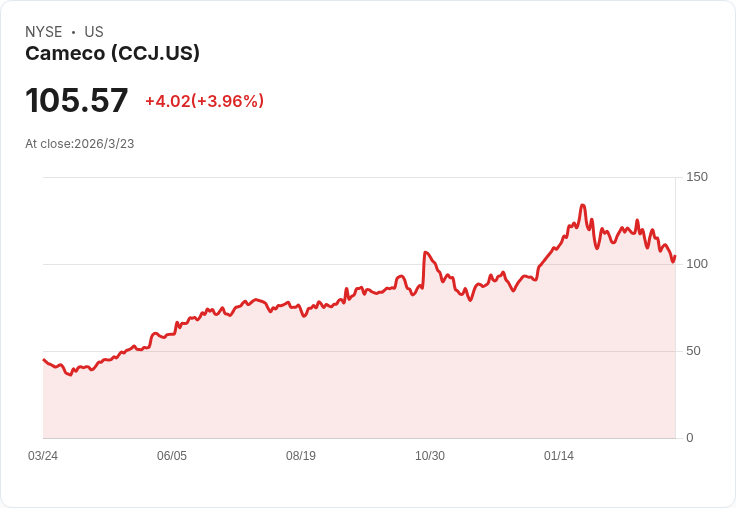Click the 0 y-axis label
Screen dimensions: 736x508
click(690, 438)
